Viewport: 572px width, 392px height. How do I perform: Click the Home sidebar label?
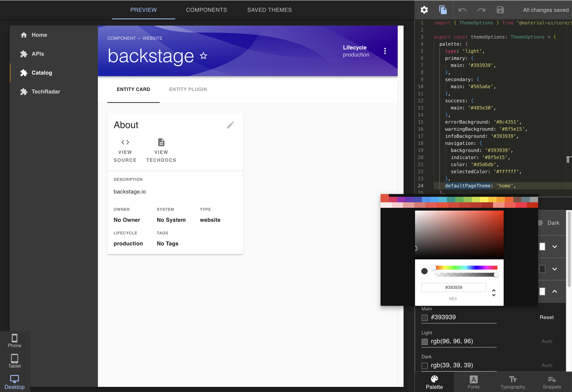[39, 35]
